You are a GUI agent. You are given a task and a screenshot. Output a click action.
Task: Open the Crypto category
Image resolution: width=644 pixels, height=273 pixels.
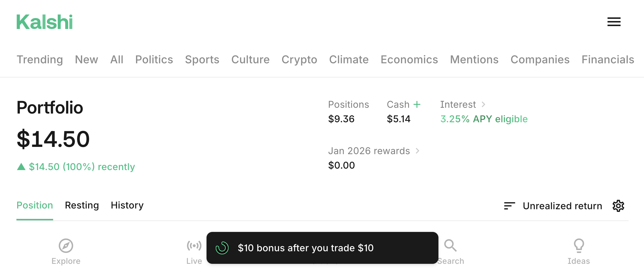[x=299, y=59]
